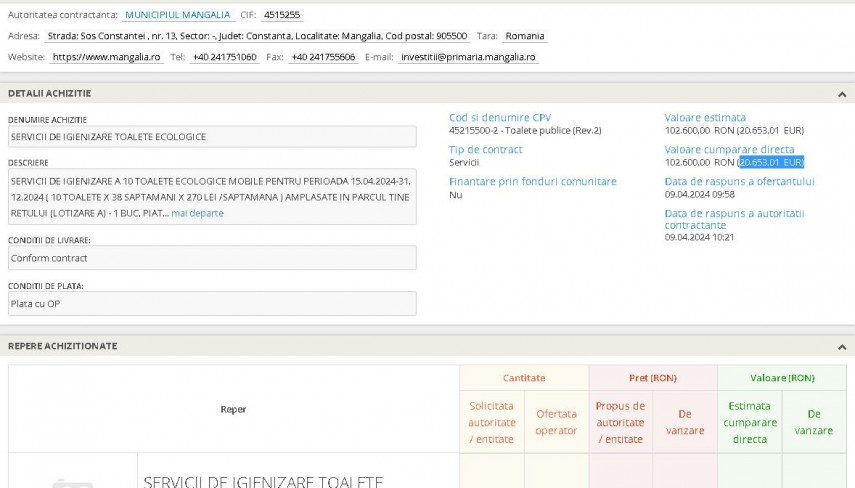The width and height of the screenshot is (855, 488).
Task: Click the Denumire Achizitie text field
Action: [212, 137]
